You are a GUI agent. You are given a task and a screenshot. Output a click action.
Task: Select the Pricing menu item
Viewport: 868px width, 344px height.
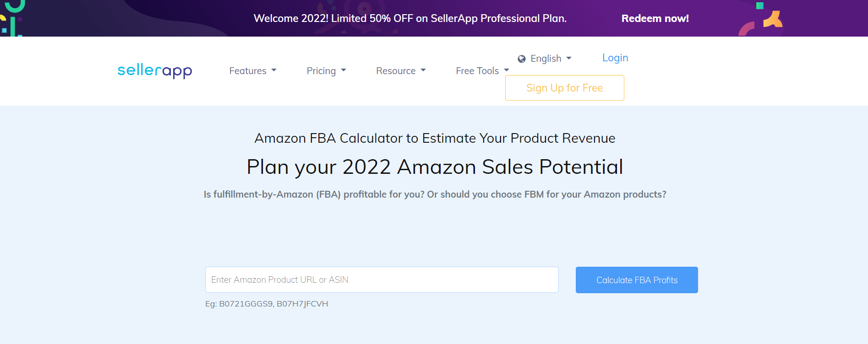pos(321,70)
